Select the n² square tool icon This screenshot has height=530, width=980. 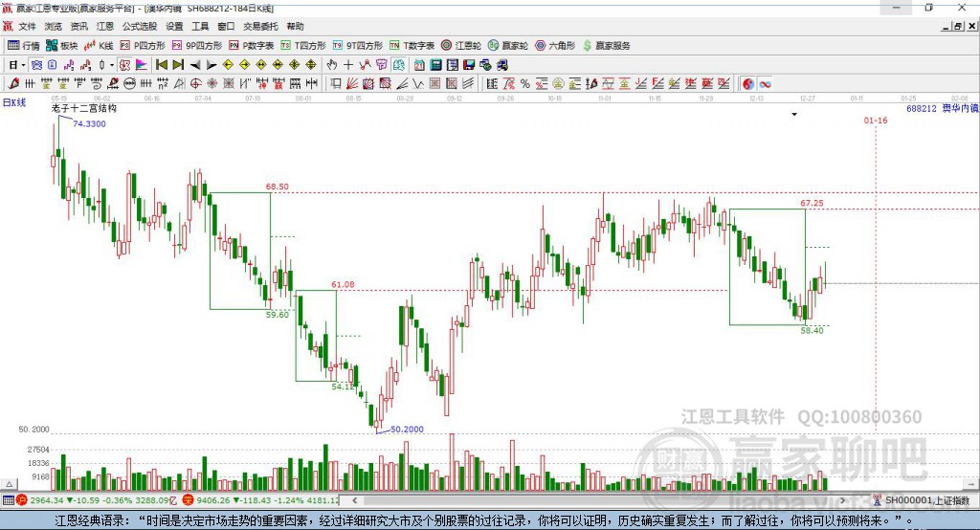163,83
